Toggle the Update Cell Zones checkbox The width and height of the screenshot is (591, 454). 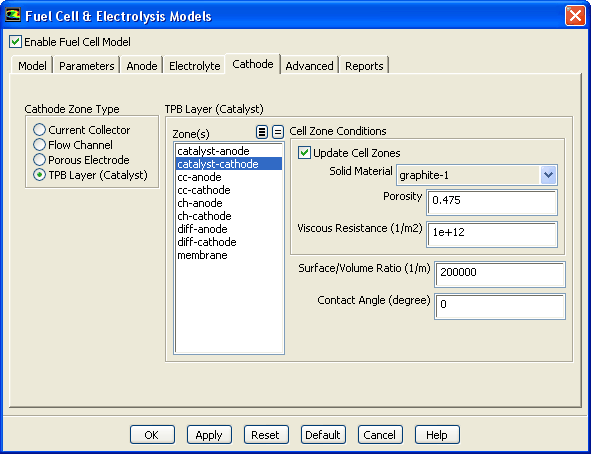304,153
